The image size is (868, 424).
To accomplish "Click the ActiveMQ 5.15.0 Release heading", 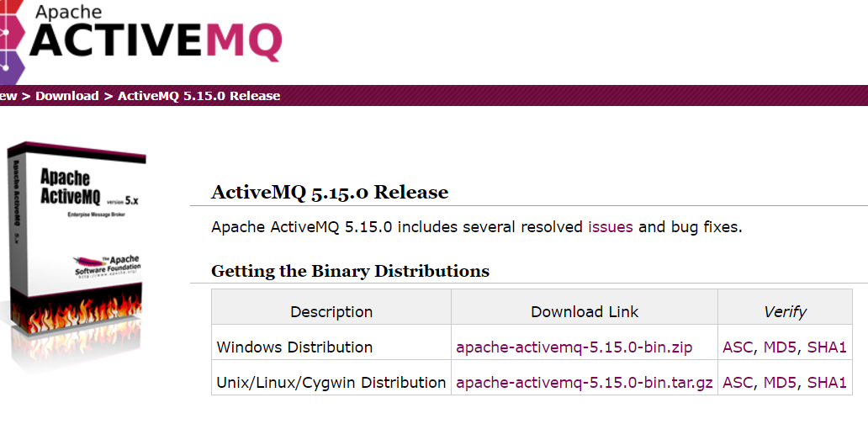I will click(330, 193).
